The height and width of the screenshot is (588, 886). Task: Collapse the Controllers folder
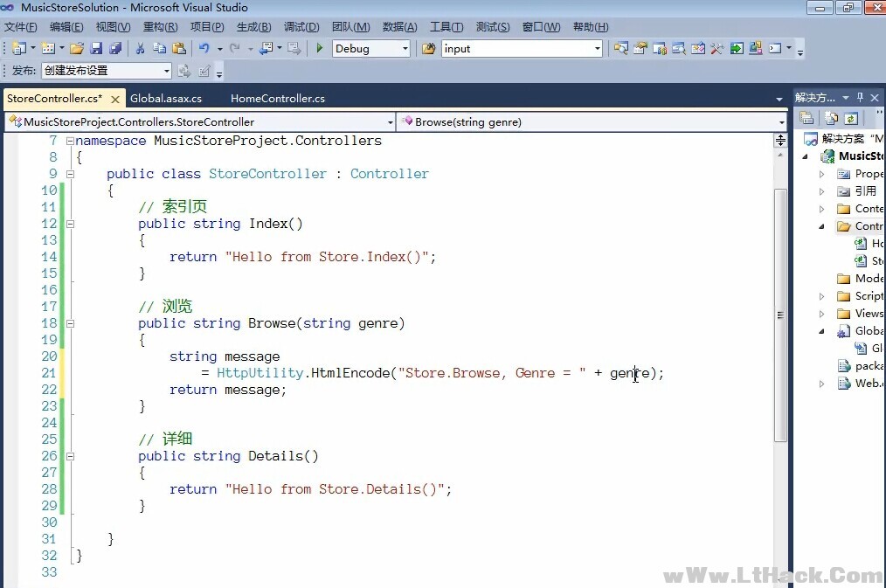click(x=820, y=225)
